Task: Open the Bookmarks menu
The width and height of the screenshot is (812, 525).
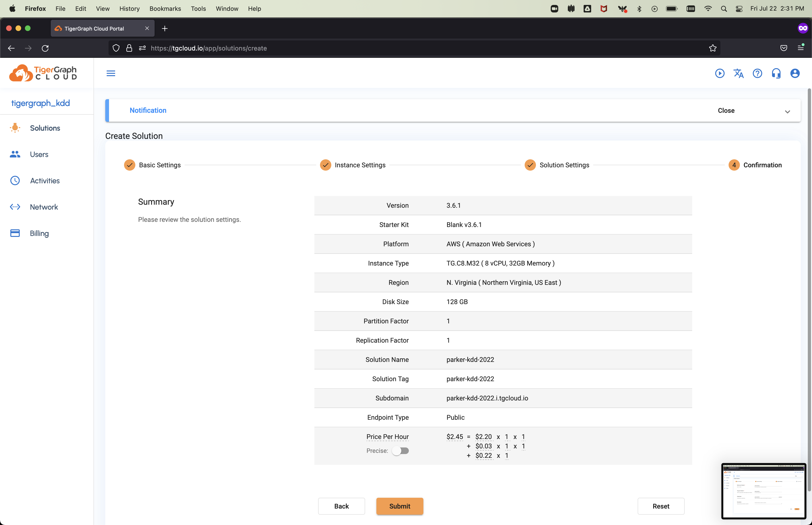Action: coord(165,8)
